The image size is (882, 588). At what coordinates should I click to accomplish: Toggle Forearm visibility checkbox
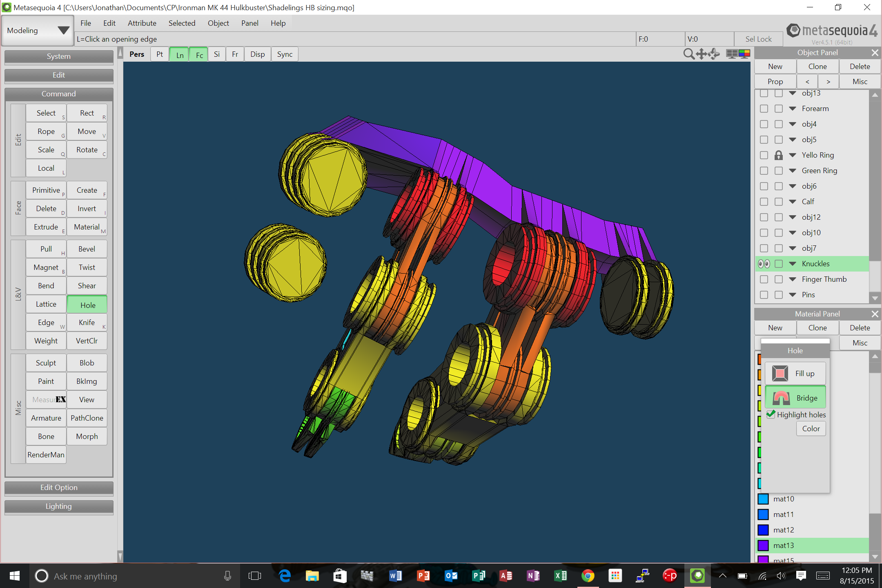764,109
